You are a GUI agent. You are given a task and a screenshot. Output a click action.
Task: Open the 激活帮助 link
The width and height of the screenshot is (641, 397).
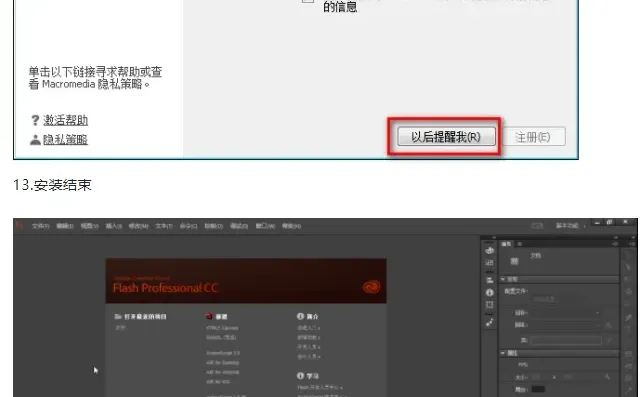(x=65, y=120)
